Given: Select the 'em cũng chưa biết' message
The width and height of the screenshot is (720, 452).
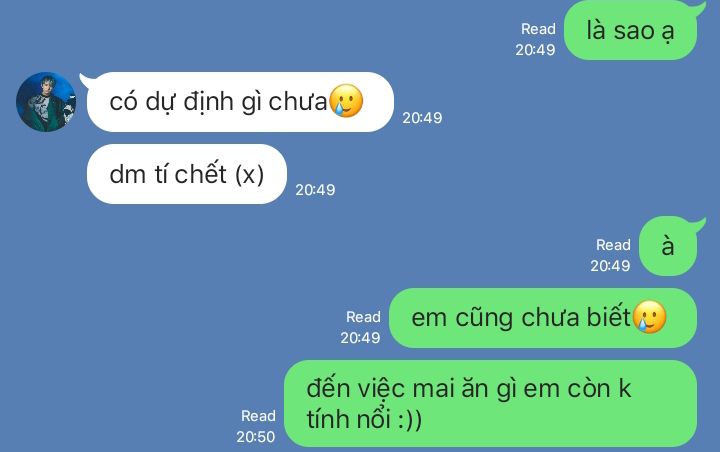Looking at the screenshot, I should pos(543,318).
